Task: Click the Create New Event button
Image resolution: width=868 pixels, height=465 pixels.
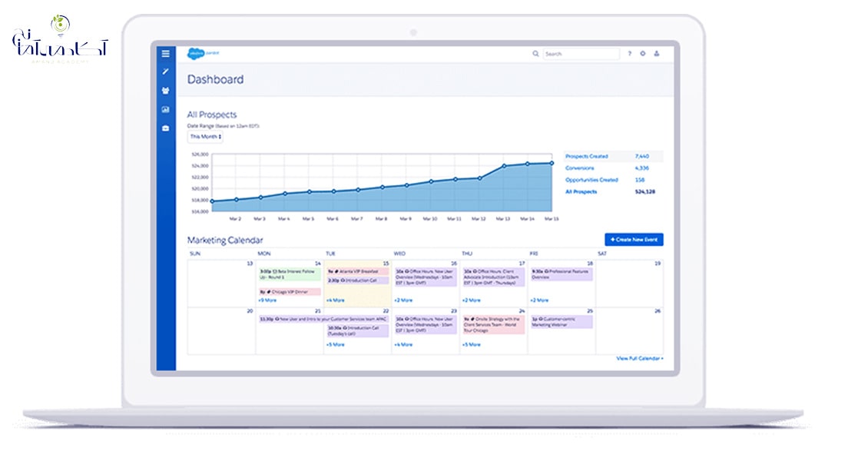Action: (x=634, y=240)
